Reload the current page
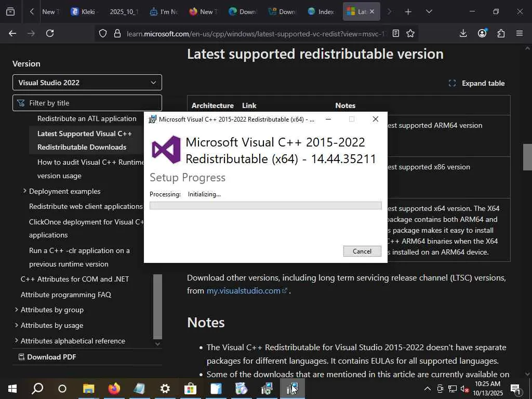 coord(50,33)
